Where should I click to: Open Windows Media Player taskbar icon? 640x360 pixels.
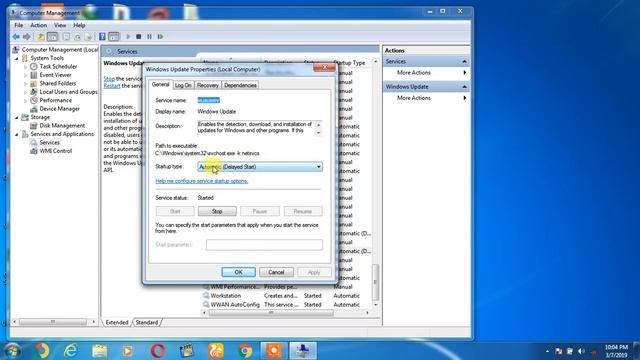pos(128,350)
